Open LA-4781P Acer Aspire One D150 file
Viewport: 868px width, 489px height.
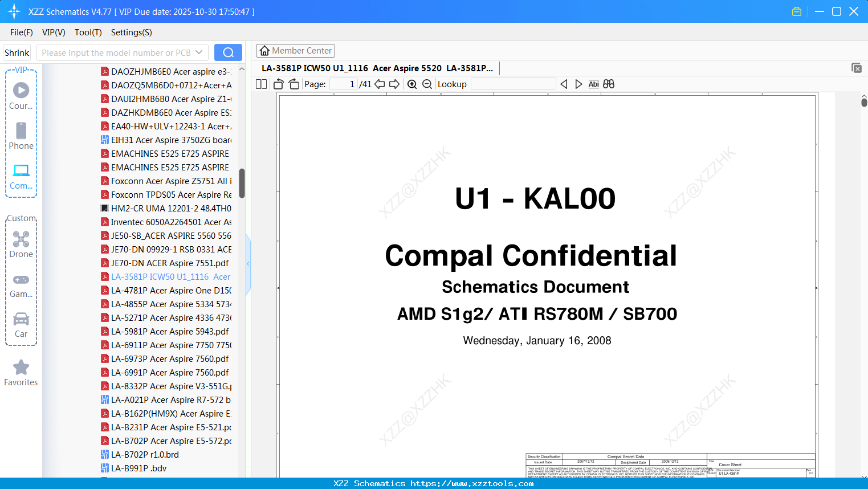[166, 291]
